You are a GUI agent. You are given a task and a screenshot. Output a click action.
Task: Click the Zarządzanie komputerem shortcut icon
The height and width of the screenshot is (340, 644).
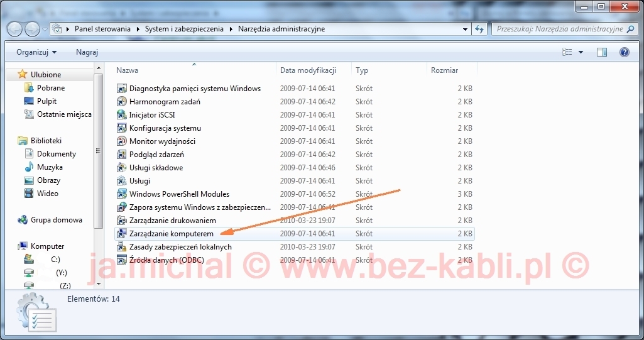click(122, 234)
